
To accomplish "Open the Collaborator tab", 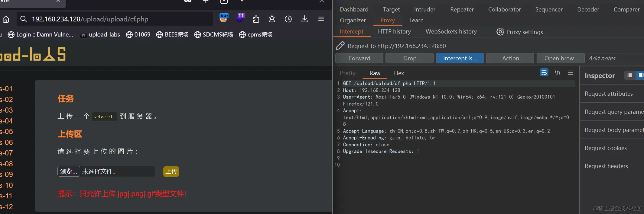I will click(504, 9).
